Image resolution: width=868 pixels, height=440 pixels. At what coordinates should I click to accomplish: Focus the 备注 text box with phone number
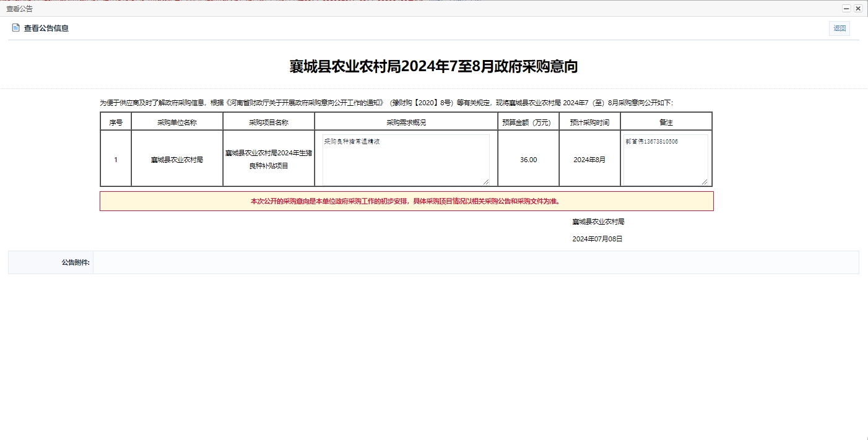click(665, 159)
